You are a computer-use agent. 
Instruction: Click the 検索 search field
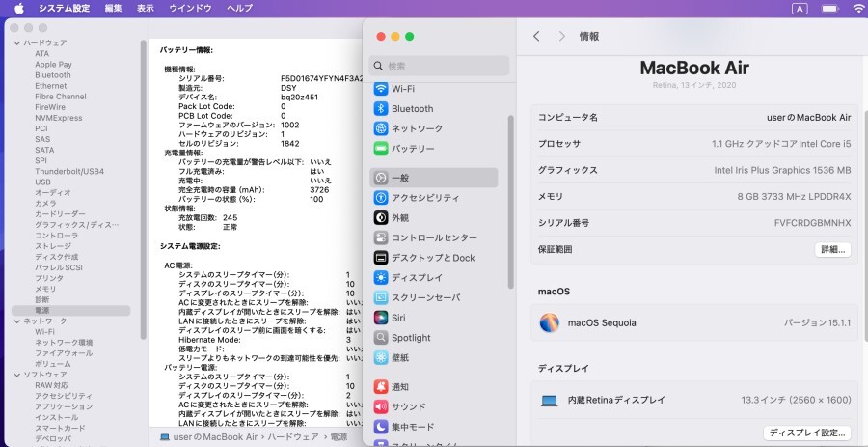click(439, 66)
